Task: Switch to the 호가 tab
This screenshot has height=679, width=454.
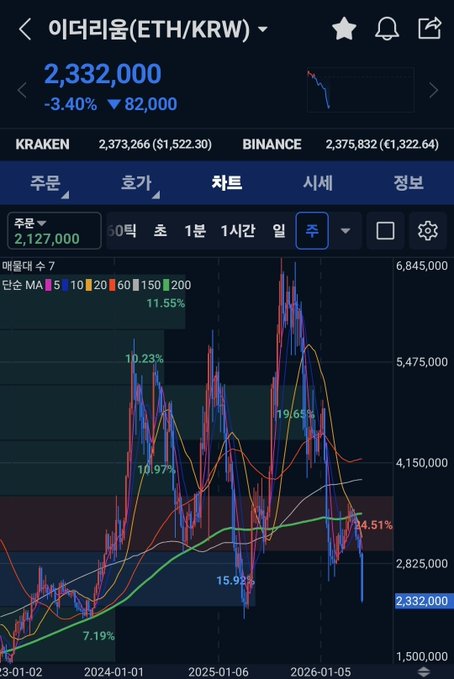Action: 136,183
